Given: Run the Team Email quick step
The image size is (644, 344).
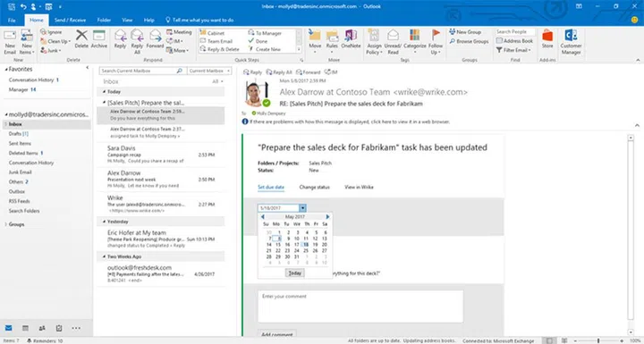Looking at the screenshot, I should tap(216, 41).
